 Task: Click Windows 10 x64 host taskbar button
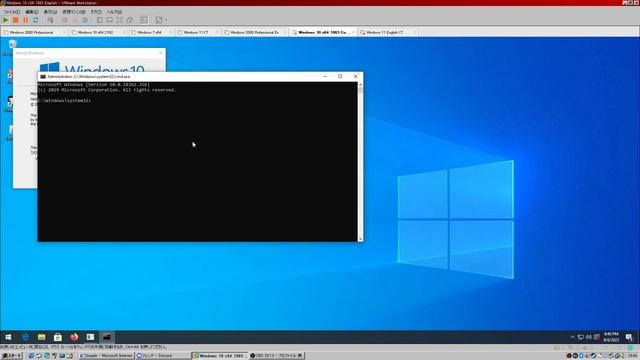coord(220,356)
